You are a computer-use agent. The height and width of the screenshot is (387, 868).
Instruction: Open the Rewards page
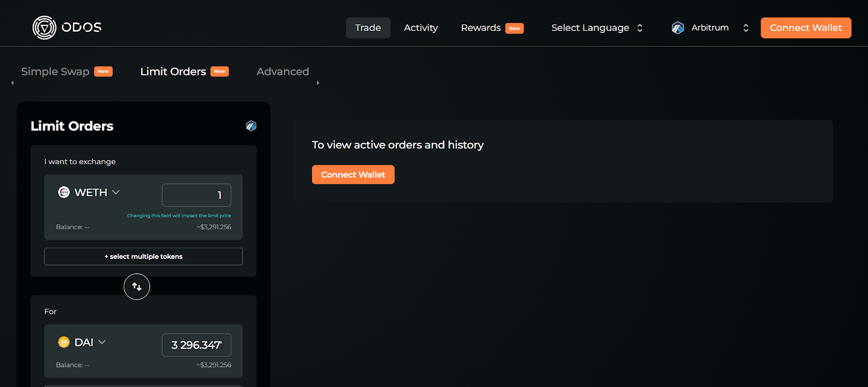(x=481, y=28)
